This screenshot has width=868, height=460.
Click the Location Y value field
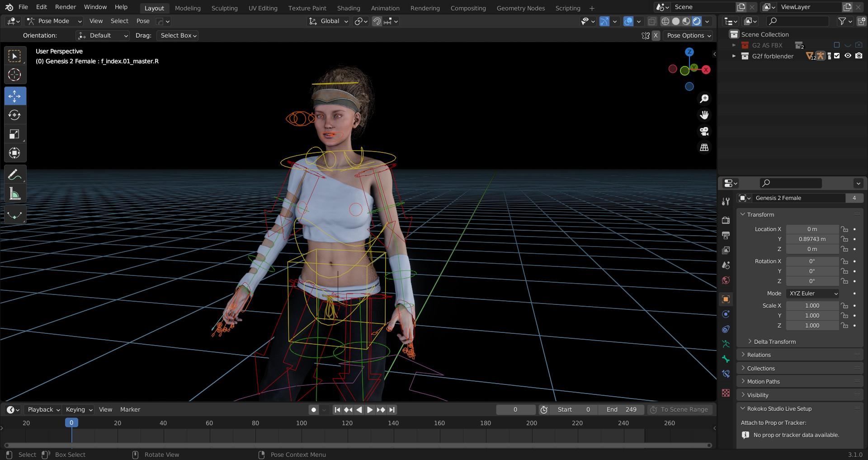tap(812, 239)
